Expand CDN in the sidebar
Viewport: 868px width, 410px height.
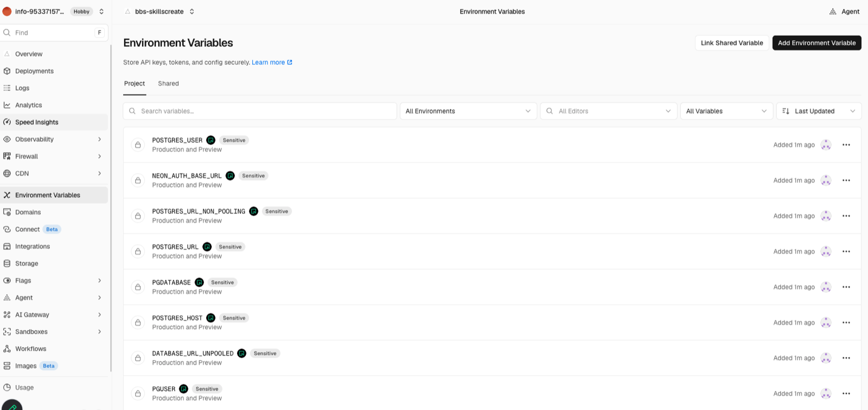click(x=100, y=174)
